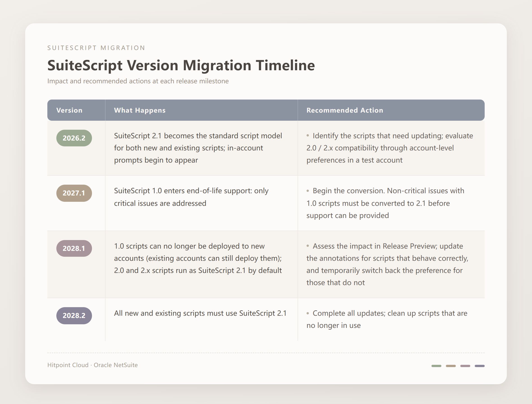Click the cell beginning 'Begin the conversion'
Viewport: 532px width, 404px height.
tap(391, 203)
